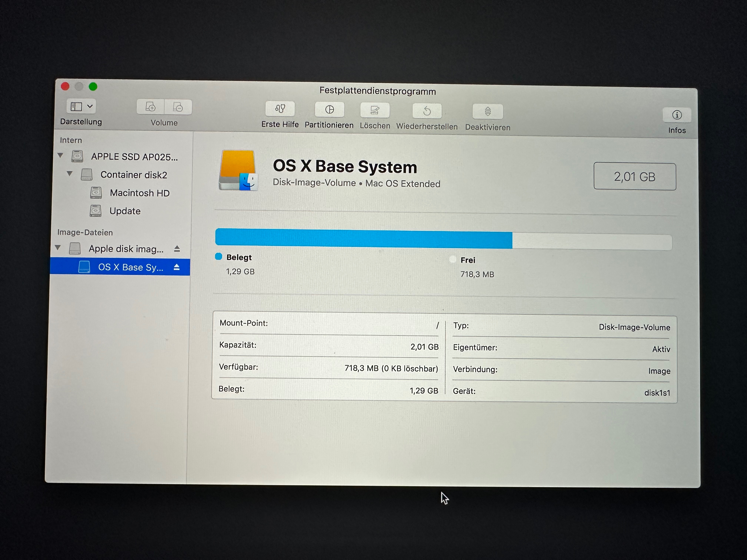Click the Wiederherstellen restore icon
This screenshot has height=560, width=747.
[x=427, y=111]
